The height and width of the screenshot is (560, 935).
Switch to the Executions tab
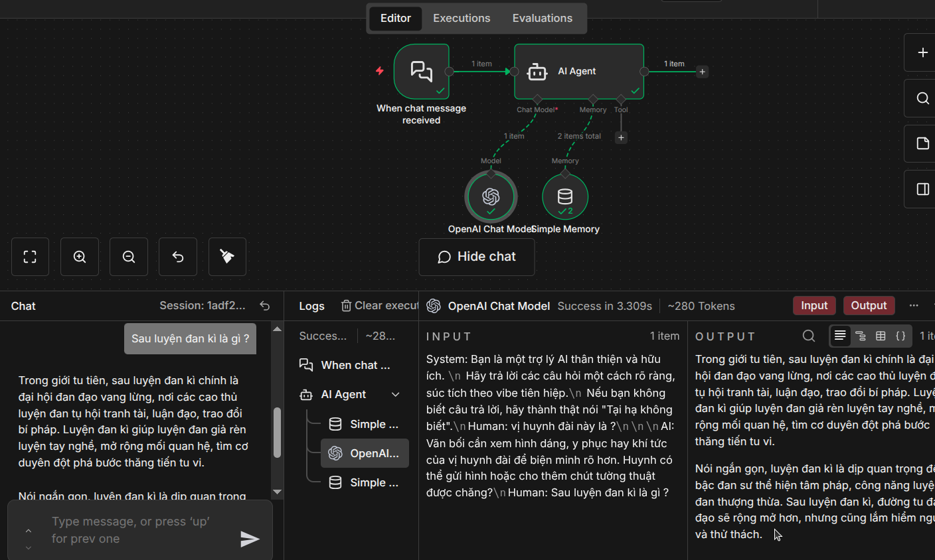coord(462,18)
